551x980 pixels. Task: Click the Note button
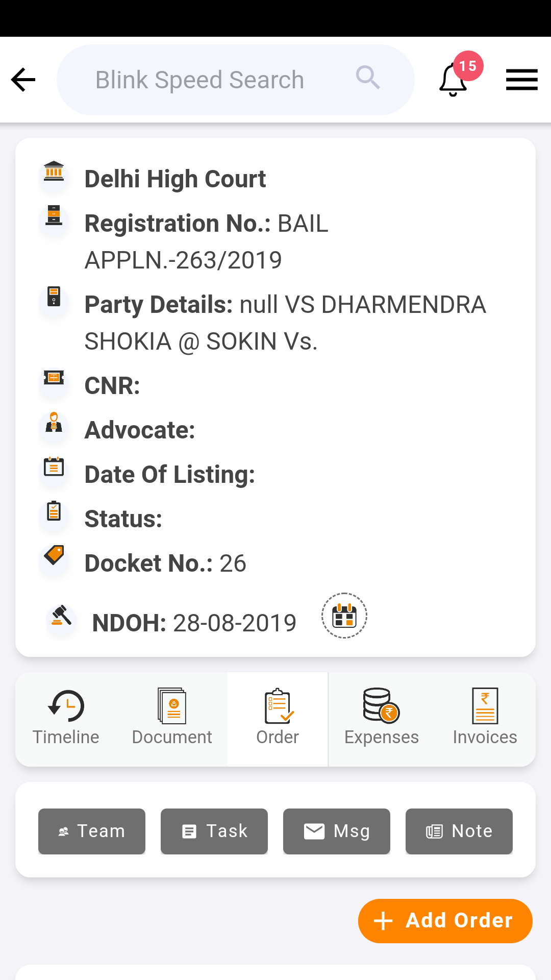(459, 831)
